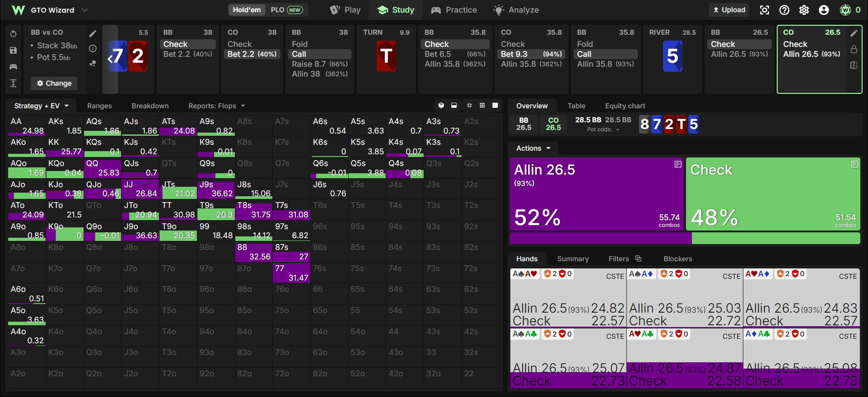Open the user account profile icon
Viewport: 868px width, 397px height.
point(824,10)
